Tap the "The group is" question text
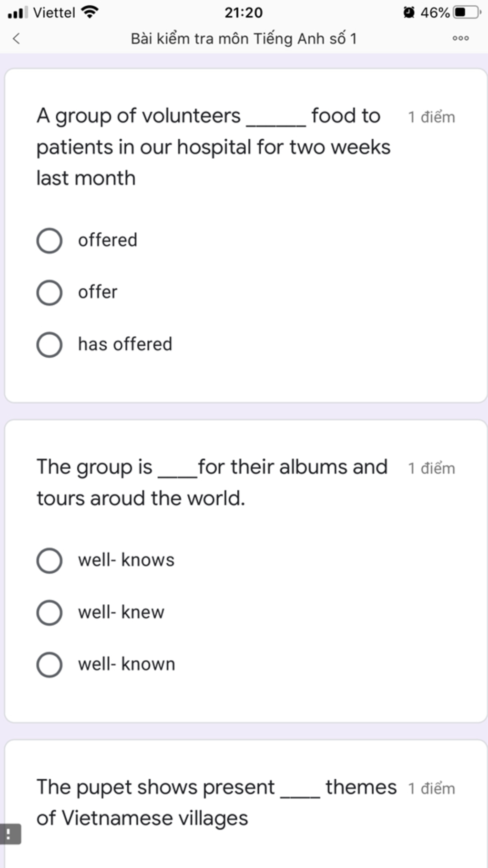Screen dimensions: 488x868 pos(212,482)
